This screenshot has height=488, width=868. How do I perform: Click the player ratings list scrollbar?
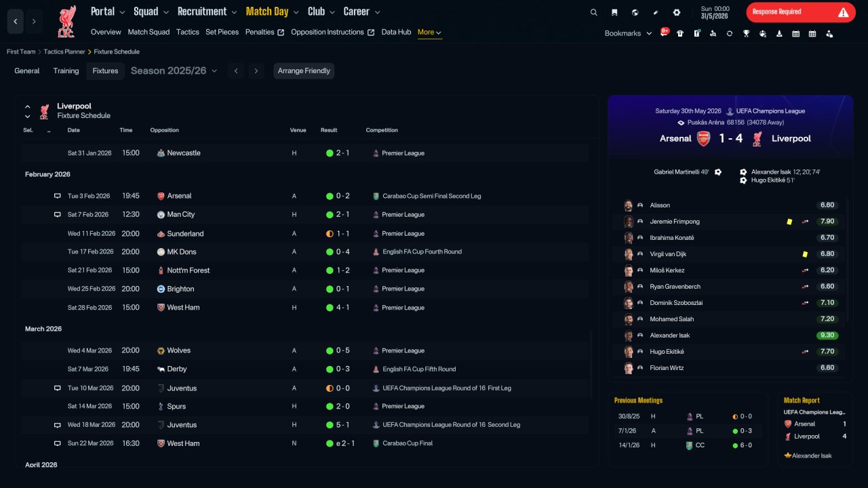pyautogui.click(x=848, y=261)
